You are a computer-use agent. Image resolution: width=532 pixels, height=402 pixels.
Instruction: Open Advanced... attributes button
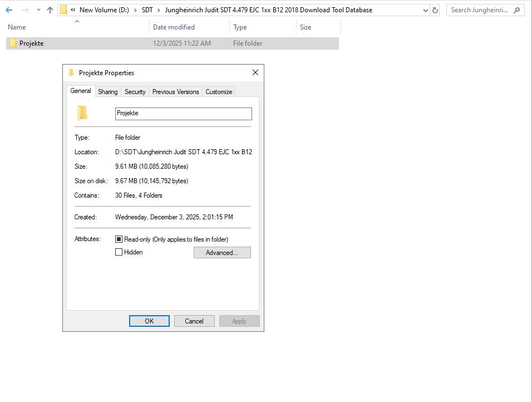point(222,253)
